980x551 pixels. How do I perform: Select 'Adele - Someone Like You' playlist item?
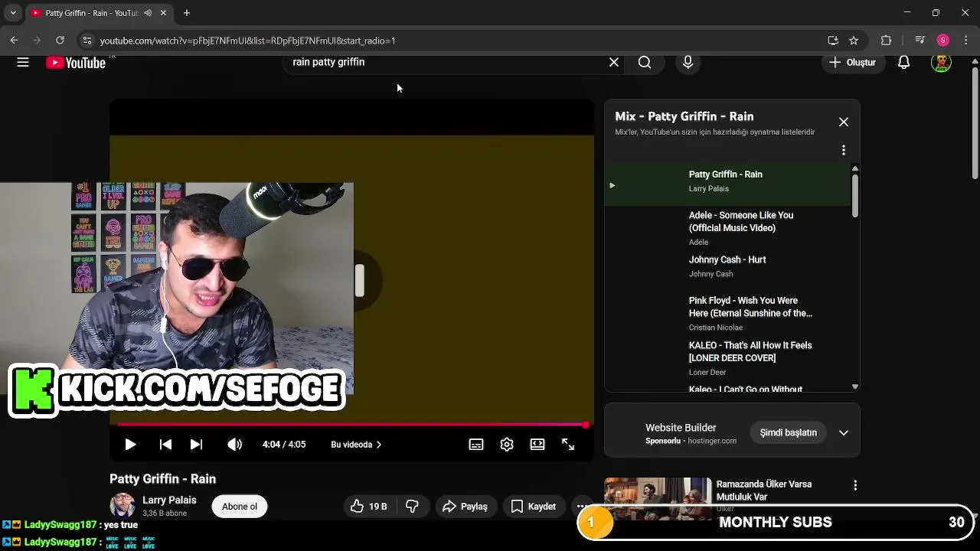727,228
